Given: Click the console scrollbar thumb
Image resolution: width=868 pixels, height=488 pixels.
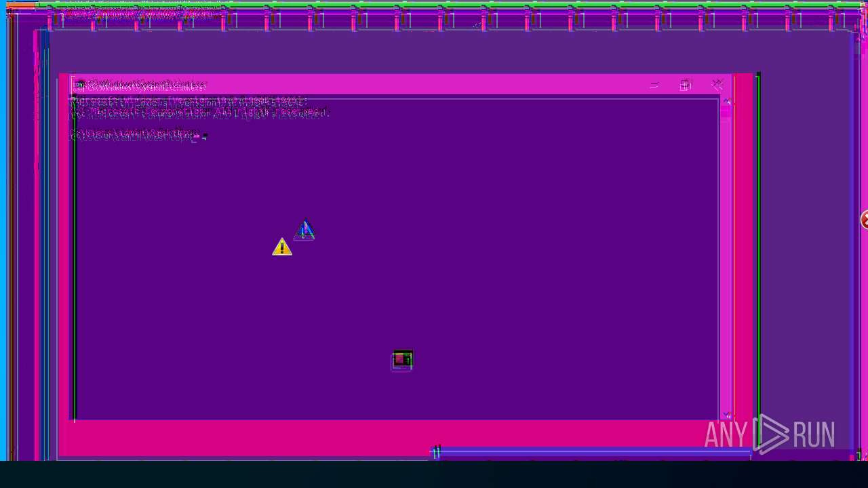Looking at the screenshot, I should (x=726, y=112).
